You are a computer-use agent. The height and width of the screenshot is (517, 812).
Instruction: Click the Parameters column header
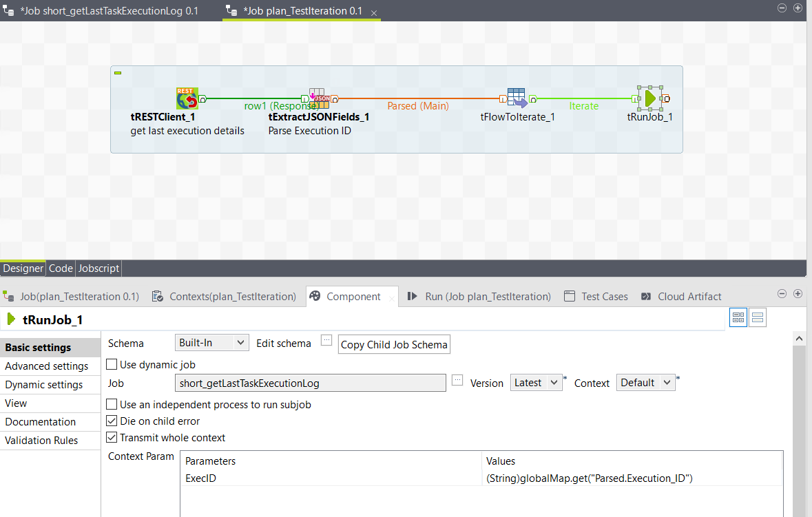[x=331, y=461]
